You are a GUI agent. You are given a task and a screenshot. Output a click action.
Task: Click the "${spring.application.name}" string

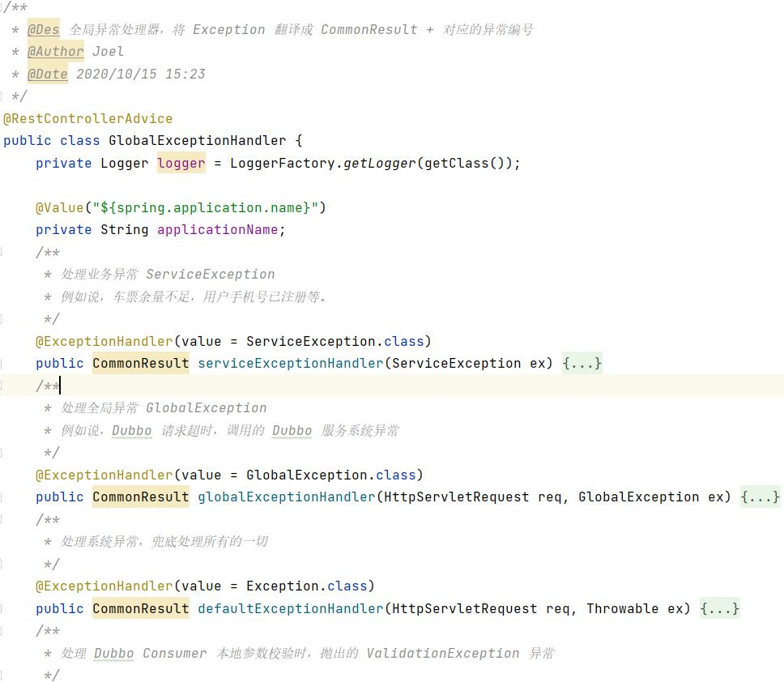tap(205, 207)
